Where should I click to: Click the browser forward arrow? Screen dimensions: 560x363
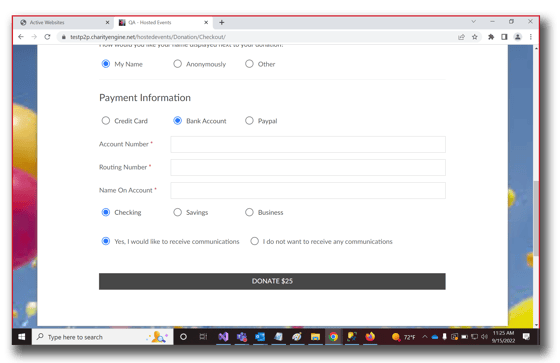coord(34,36)
